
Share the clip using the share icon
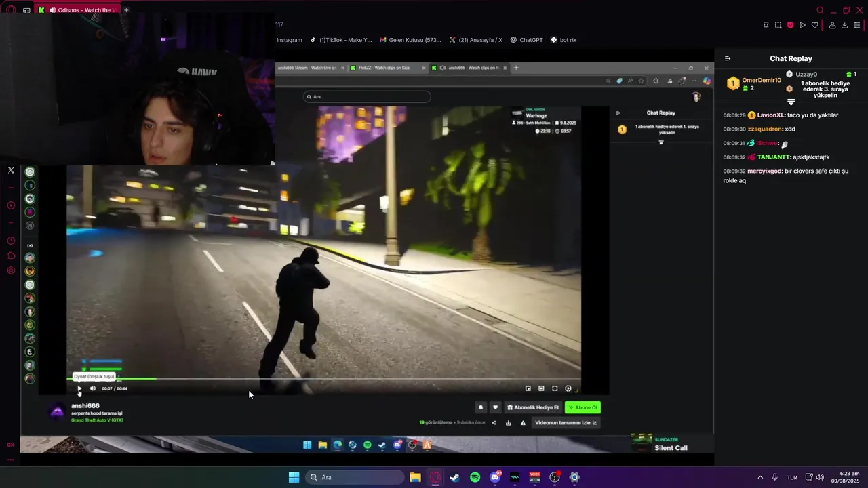(x=494, y=423)
